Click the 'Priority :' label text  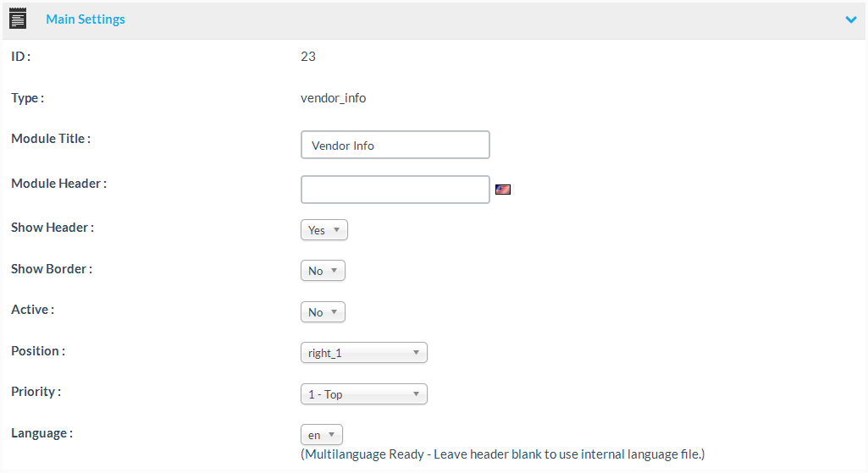click(x=36, y=392)
